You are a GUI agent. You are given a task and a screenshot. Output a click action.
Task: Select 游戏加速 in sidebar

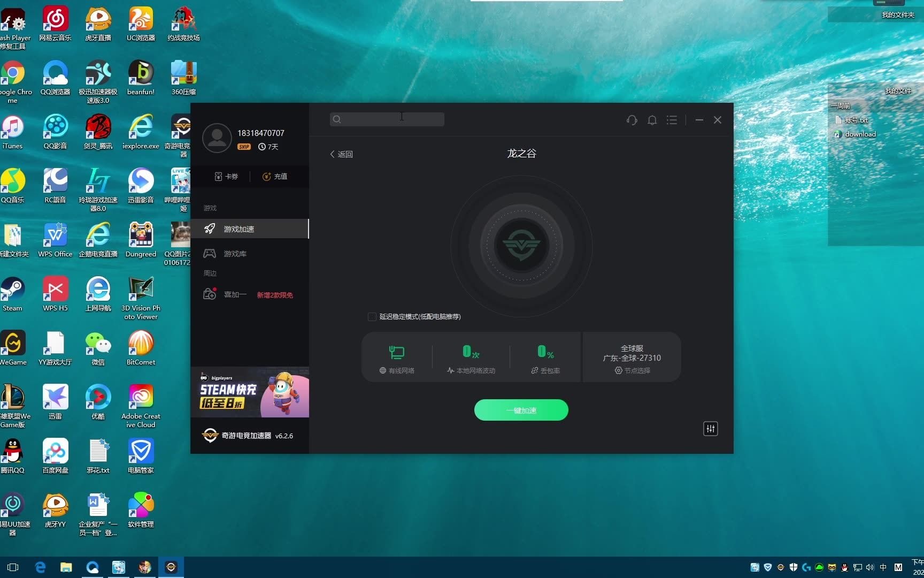point(250,229)
